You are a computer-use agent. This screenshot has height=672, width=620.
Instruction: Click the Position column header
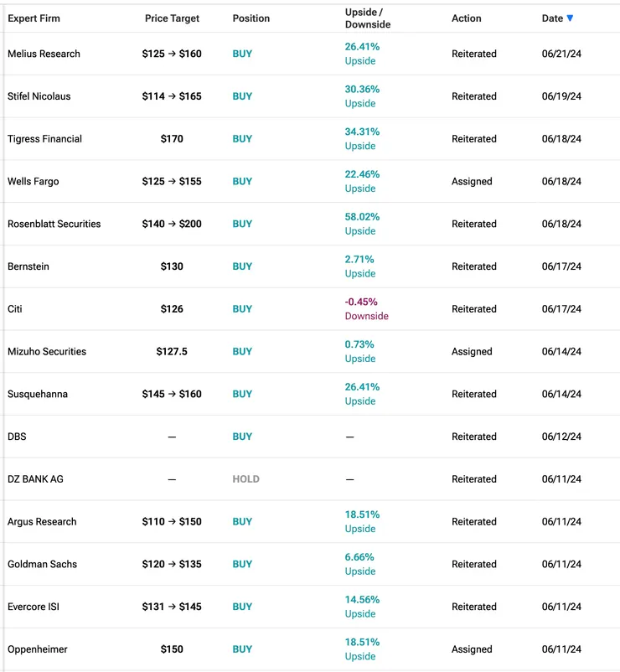tap(251, 18)
